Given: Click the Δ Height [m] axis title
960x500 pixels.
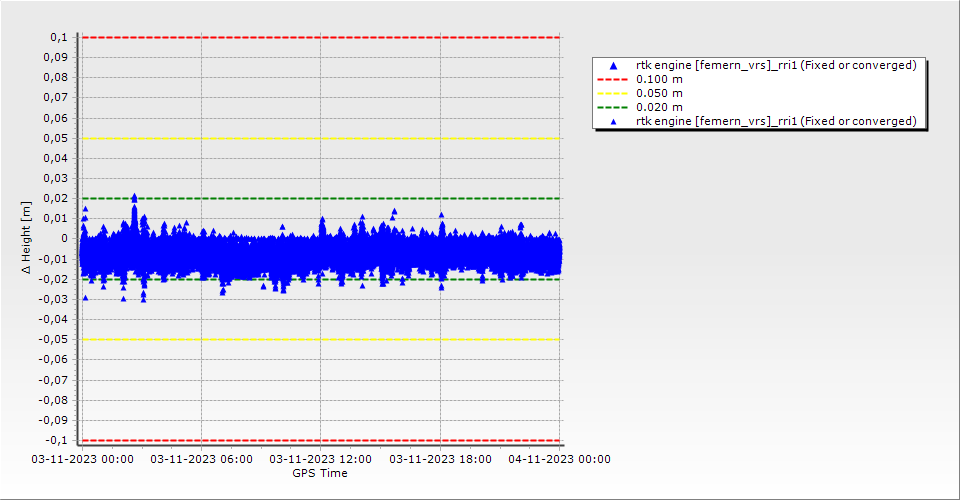Looking at the screenshot, I should tap(27, 238).
